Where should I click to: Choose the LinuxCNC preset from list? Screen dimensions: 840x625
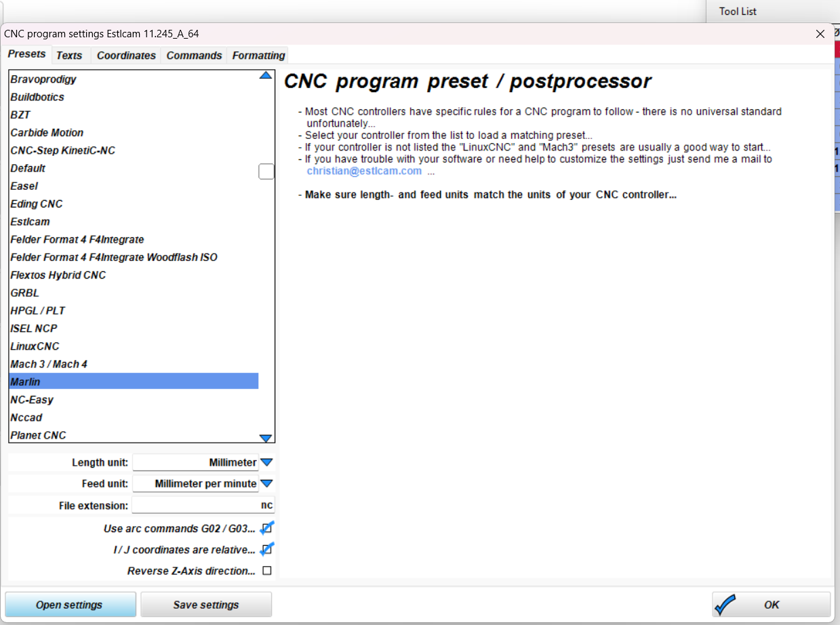pyautogui.click(x=35, y=346)
